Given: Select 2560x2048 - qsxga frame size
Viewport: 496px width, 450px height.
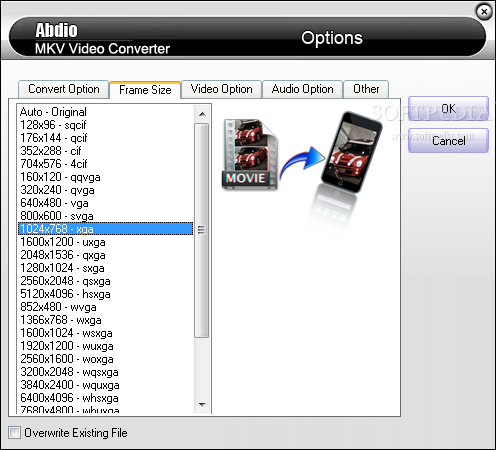Looking at the screenshot, I should pos(105,281).
